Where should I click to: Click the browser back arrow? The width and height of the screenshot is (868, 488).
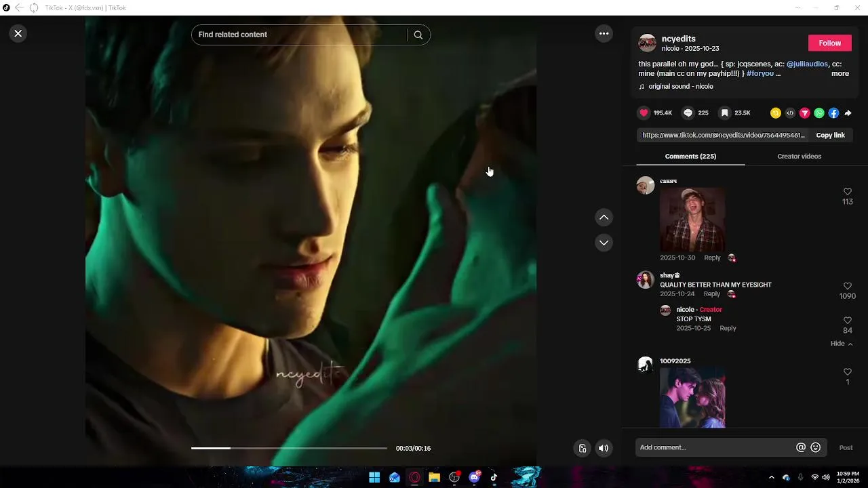tap(19, 7)
